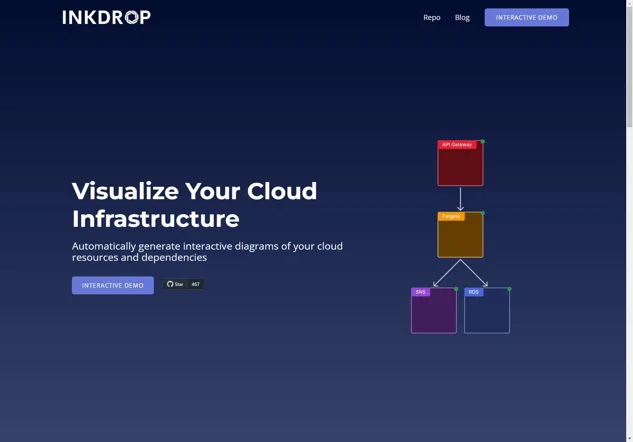Click the Fargate orange label tag
633x442 pixels.
pyautogui.click(x=451, y=216)
